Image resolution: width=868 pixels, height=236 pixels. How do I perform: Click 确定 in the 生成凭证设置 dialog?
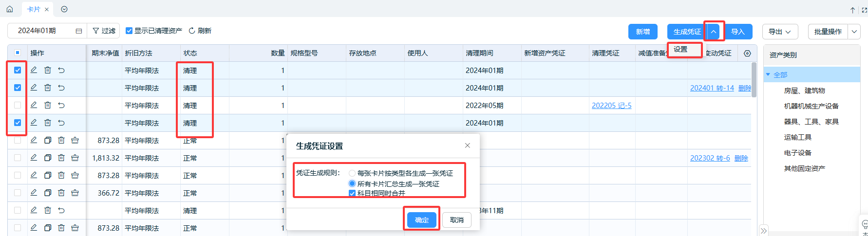pyautogui.click(x=421, y=220)
